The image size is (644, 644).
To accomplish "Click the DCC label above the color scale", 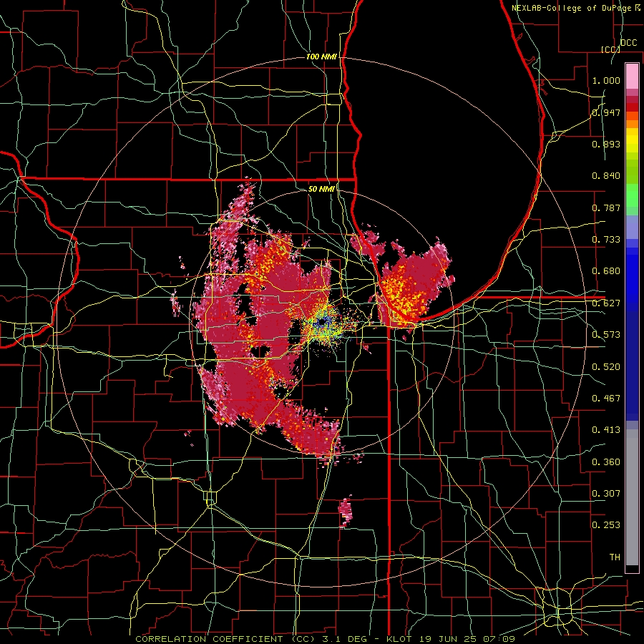I will [x=629, y=43].
